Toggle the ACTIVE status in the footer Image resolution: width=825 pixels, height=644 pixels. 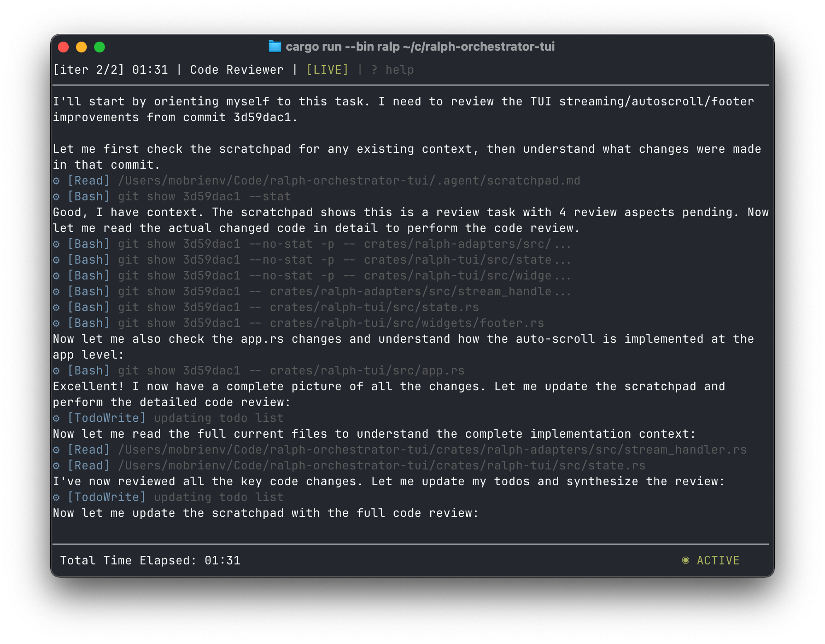717,560
